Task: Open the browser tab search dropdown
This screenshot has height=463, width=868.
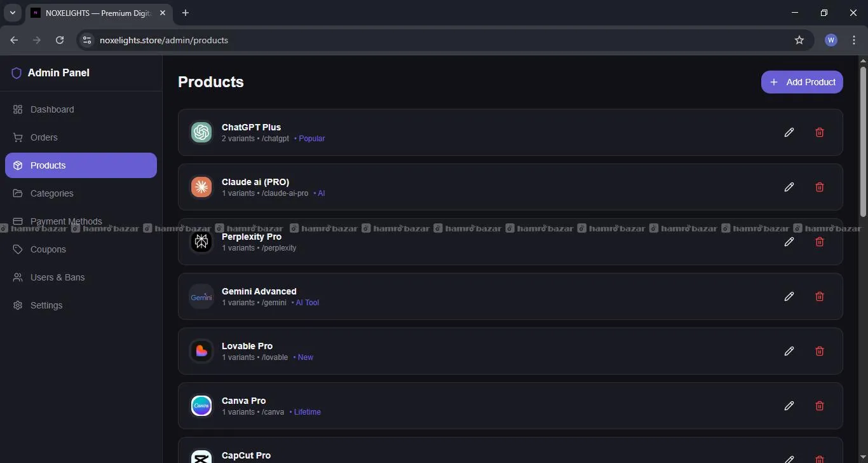Action: point(12,13)
